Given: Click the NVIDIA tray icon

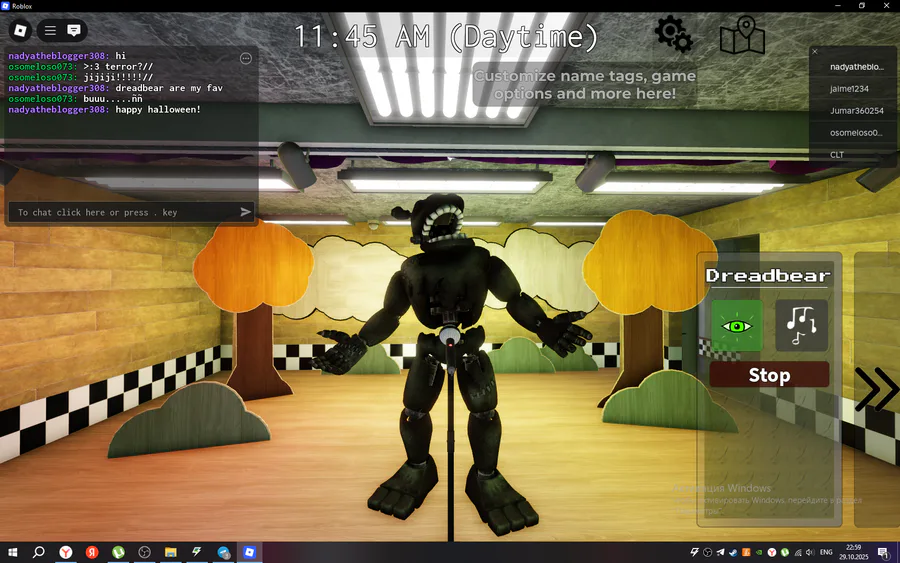Looking at the screenshot, I should 759,552.
